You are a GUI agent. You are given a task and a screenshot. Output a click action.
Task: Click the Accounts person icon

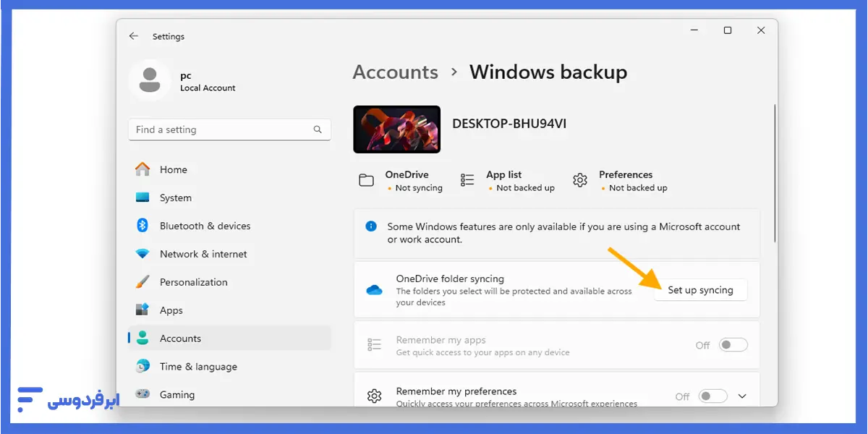[142, 339]
